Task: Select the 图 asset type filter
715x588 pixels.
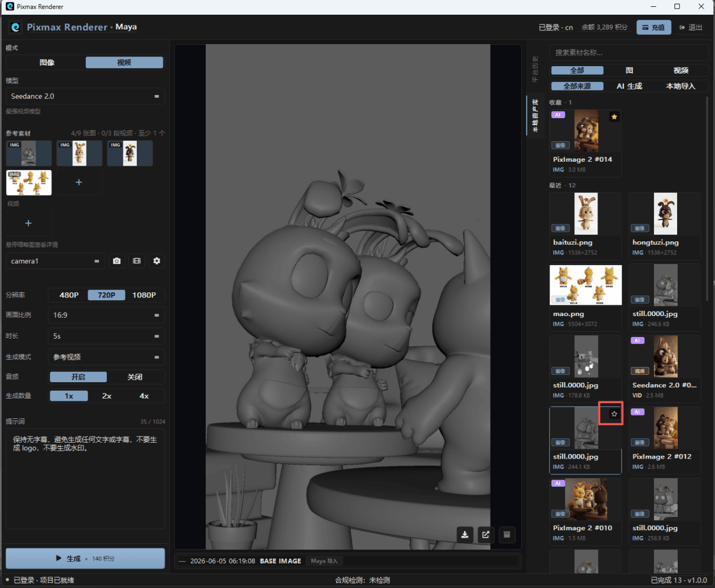Action: [629, 71]
